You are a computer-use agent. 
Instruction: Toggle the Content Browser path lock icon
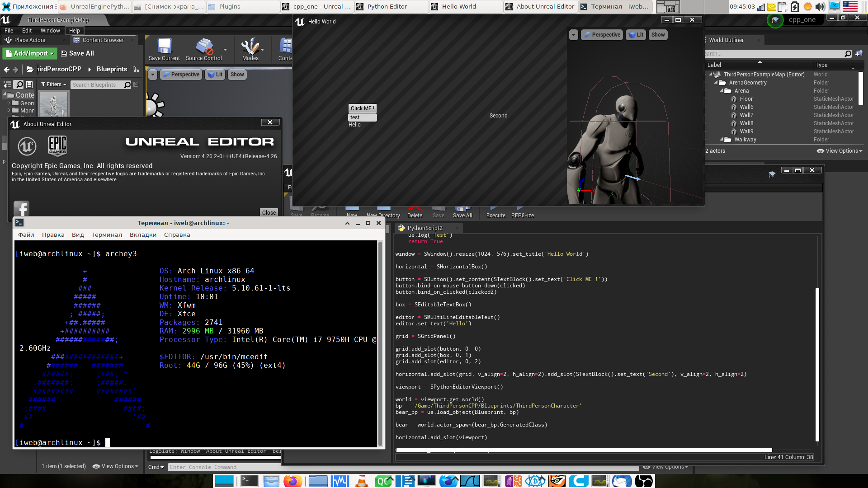136,70
